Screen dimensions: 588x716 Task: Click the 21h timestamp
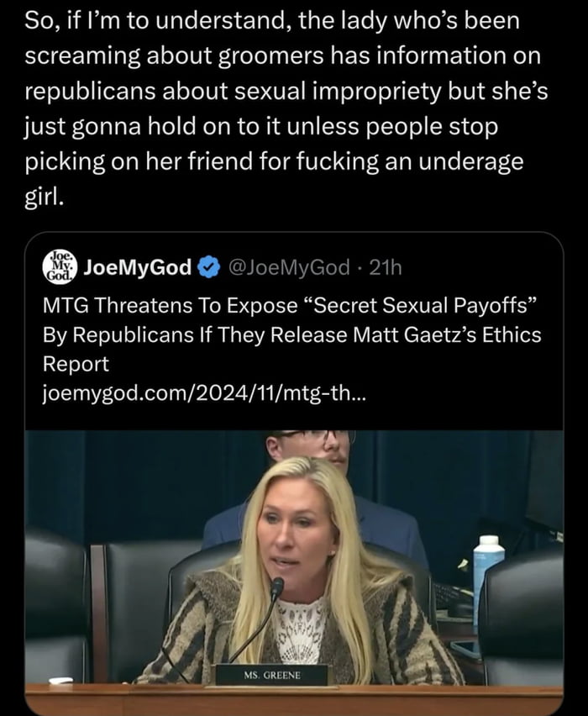point(387,268)
